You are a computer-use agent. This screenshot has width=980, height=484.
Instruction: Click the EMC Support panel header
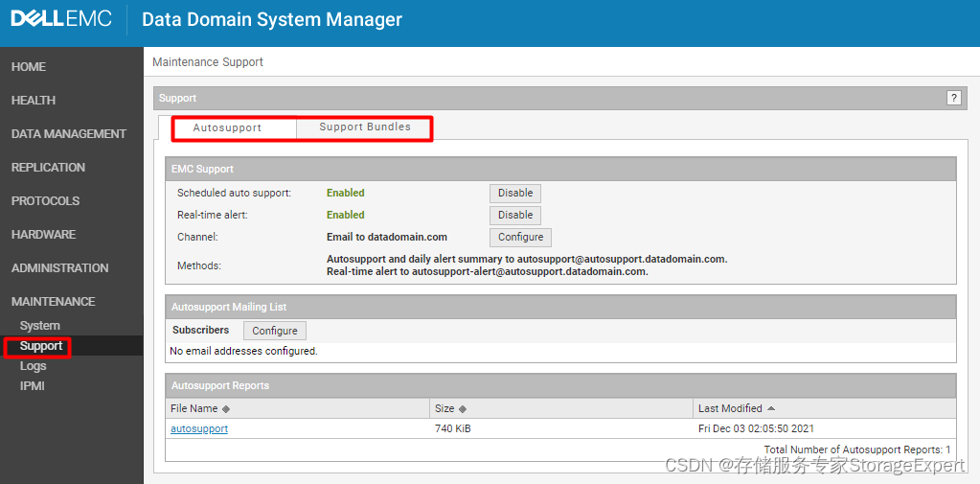click(x=560, y=169)
